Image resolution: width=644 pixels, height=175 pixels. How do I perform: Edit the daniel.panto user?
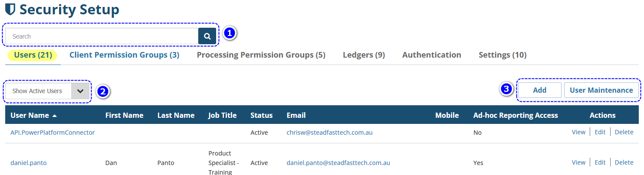[600, 162]
